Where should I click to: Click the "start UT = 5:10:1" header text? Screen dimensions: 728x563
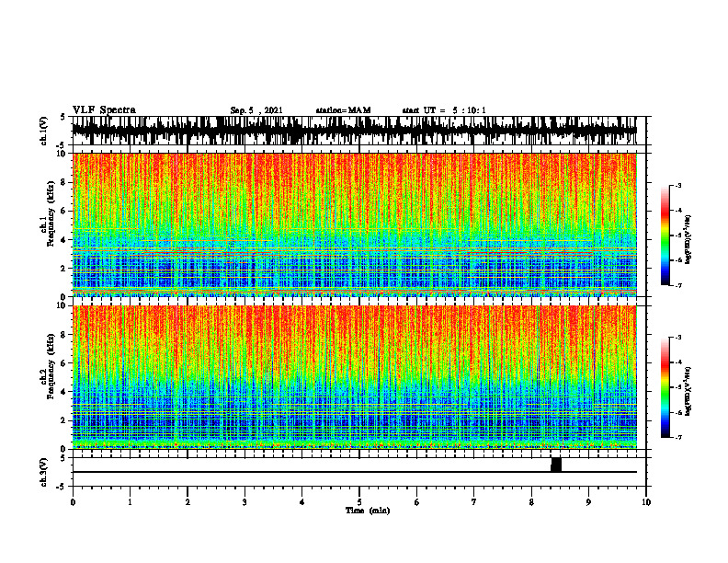pyautogui.click(x=444, y=110)
